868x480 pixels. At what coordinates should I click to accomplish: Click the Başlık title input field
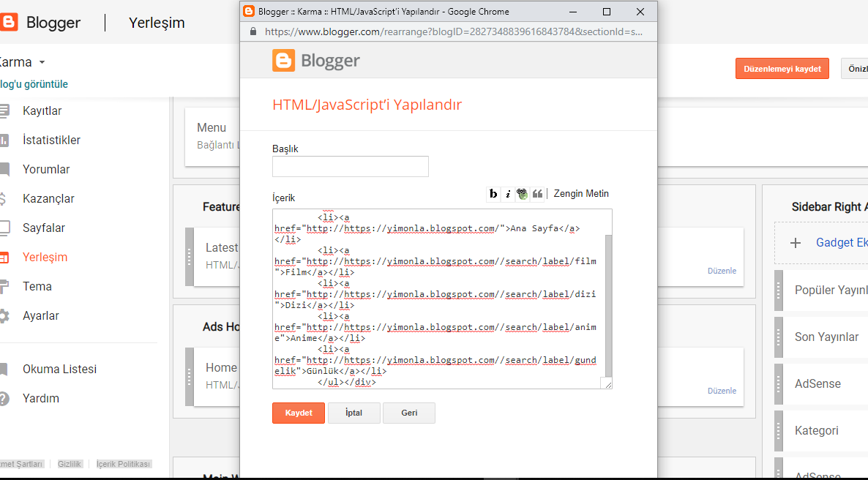coord(351,167)
